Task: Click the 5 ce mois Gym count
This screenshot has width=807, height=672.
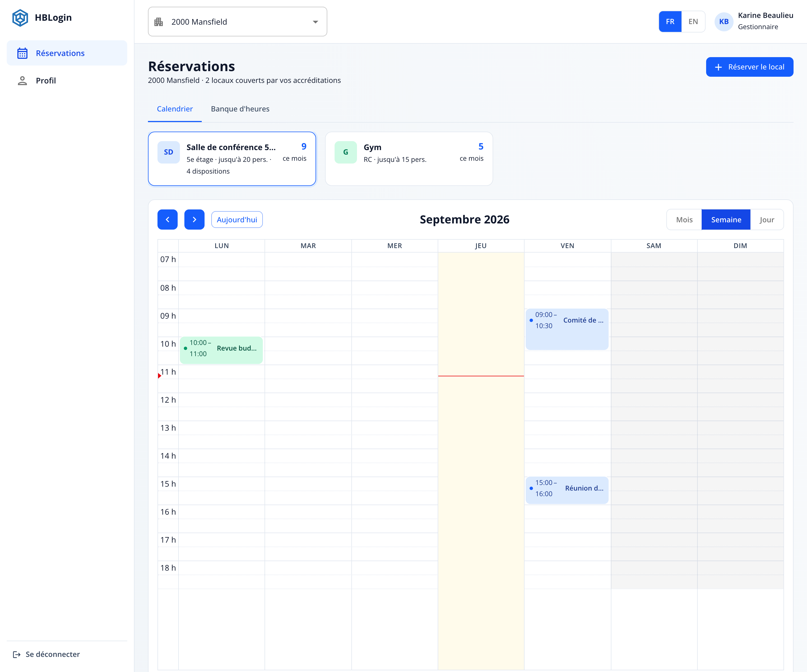Action: coord(472,152)
